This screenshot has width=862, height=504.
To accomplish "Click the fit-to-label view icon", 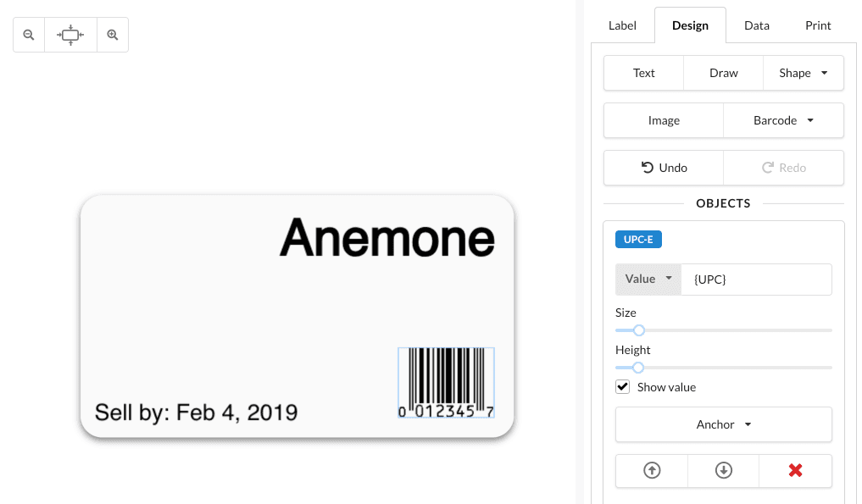I will tap(70, 34).
